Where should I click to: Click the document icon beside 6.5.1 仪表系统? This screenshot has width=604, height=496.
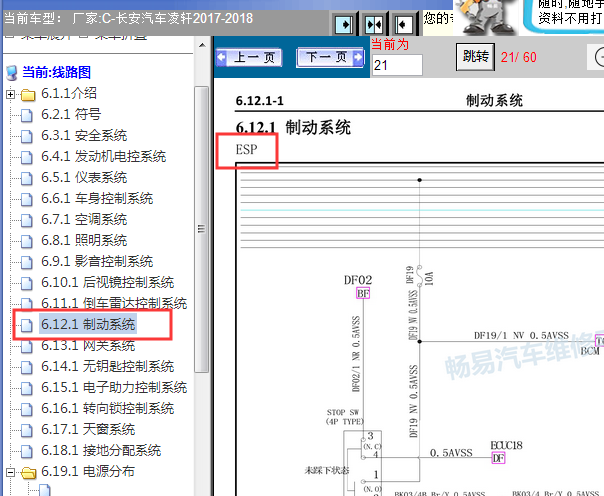[x=27, y=178]
